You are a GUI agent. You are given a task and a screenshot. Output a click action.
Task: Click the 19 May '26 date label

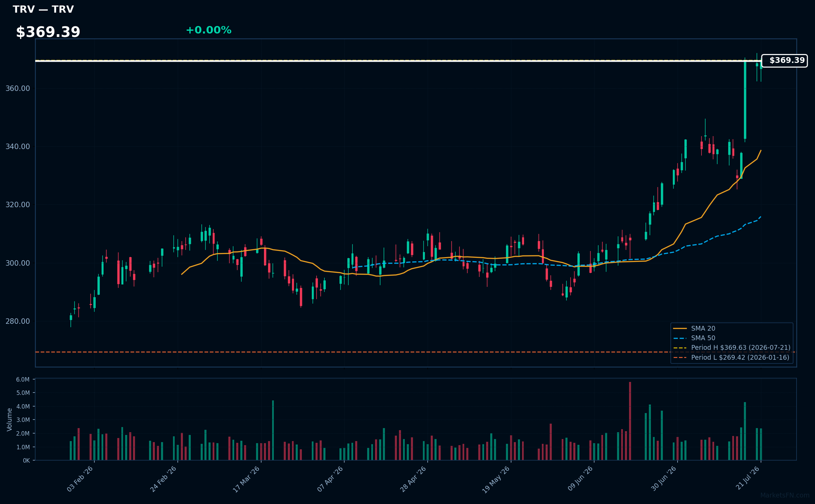click(x=496, y=479)
